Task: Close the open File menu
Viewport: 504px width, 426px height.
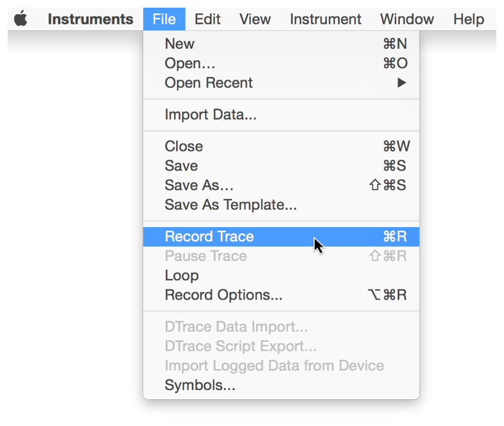Action: 164,19
